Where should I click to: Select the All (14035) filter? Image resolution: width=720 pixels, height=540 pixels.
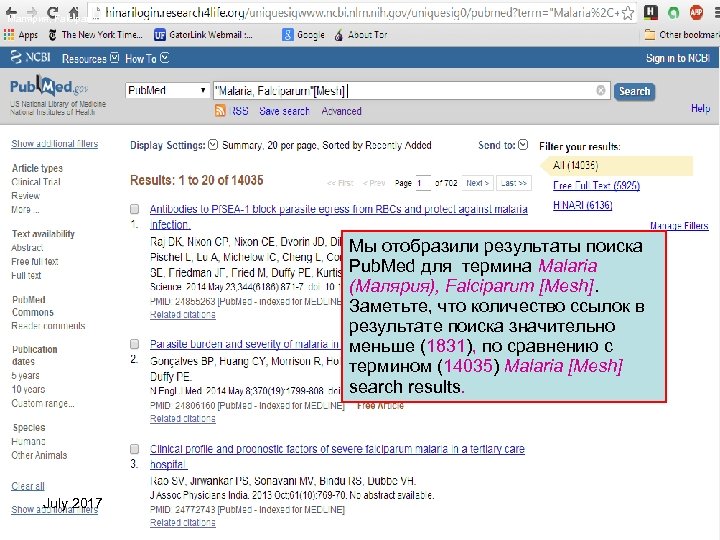click(575, 165)
